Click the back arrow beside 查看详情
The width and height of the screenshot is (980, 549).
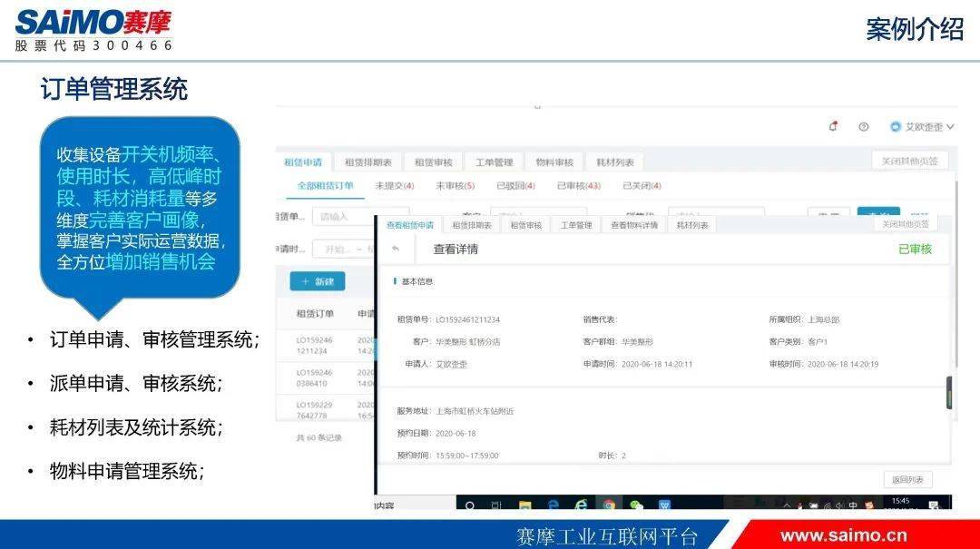396,249
